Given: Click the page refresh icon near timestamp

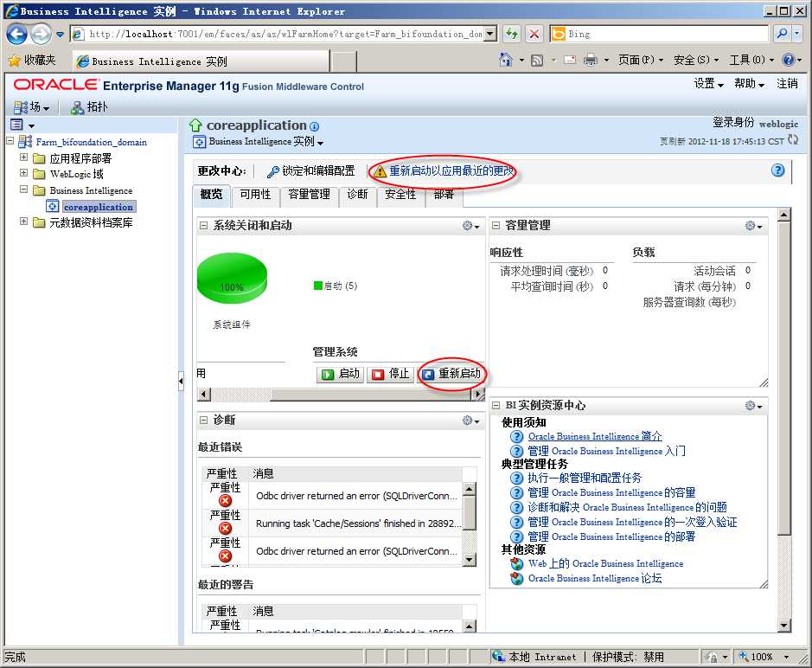Looking at the screenshot, I should (793, 139).
